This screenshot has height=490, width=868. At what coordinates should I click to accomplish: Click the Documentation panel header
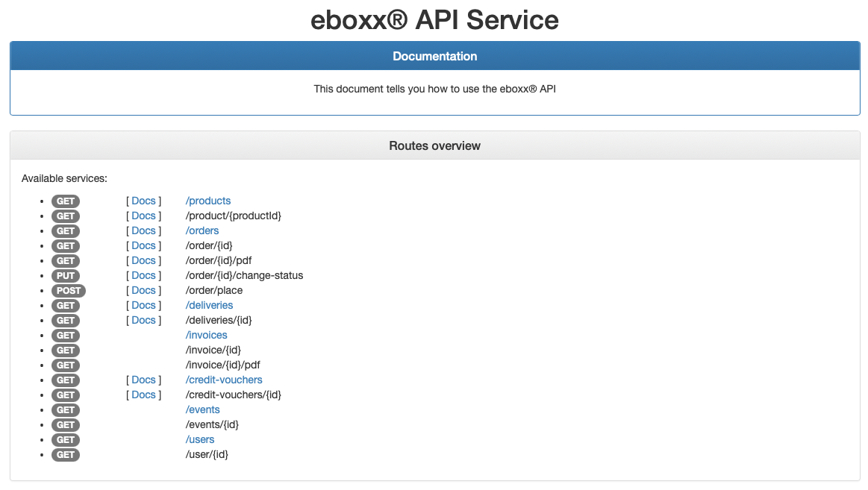coord(434,56)
